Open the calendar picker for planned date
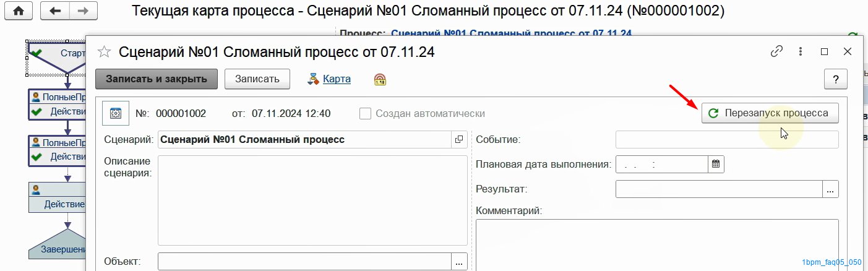This screenshot has width=868, height=271. click(716, 164)
